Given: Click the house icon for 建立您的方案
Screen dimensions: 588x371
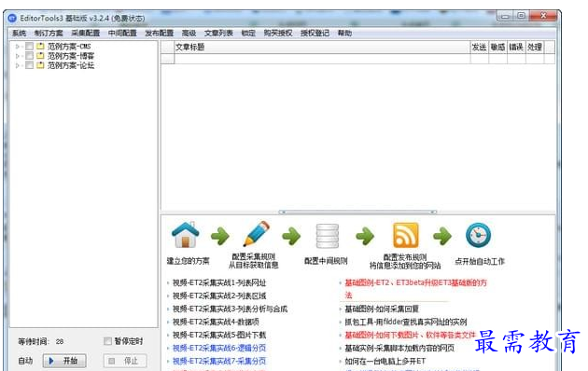Looking at the screenshot, I should (185, 235).
